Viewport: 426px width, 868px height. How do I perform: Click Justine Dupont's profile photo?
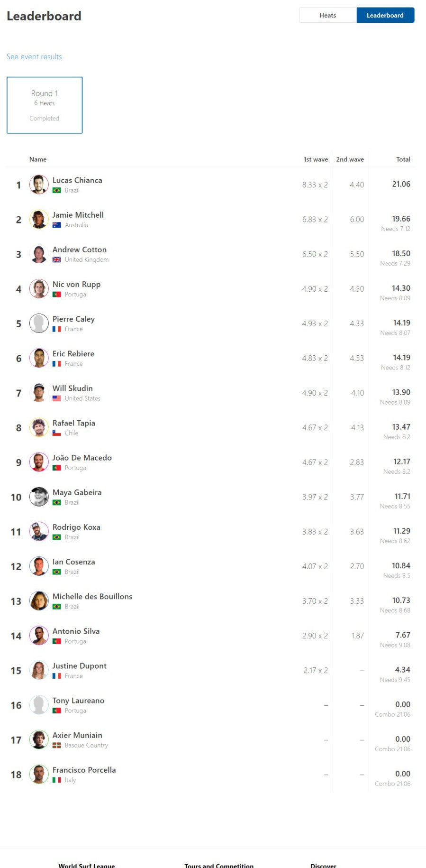(x=39, y=670)
